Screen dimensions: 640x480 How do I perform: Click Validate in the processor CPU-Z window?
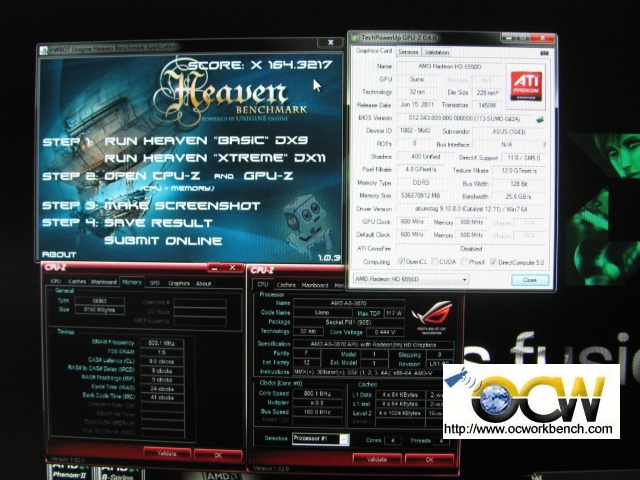click(x=376, y=459)
